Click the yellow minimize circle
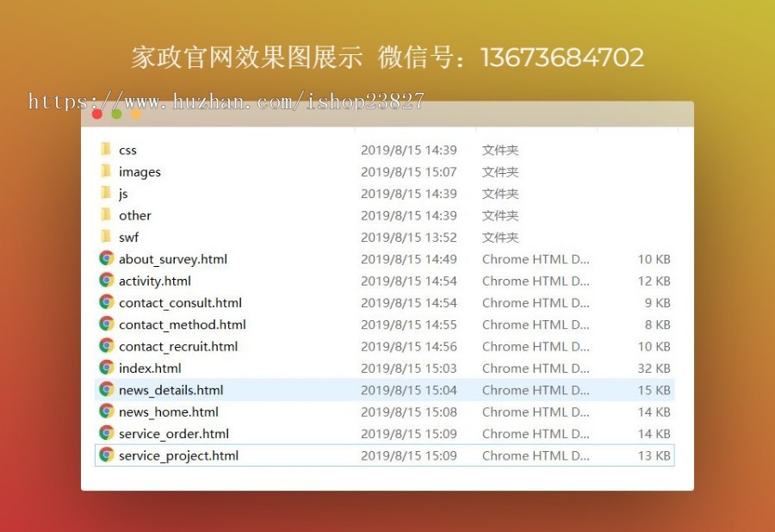Viewport: 775px width, 532px height. point(134,113)
